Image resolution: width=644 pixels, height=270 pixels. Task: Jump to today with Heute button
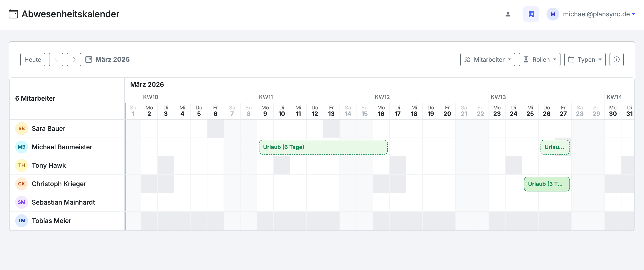click(x=33, y=60)
